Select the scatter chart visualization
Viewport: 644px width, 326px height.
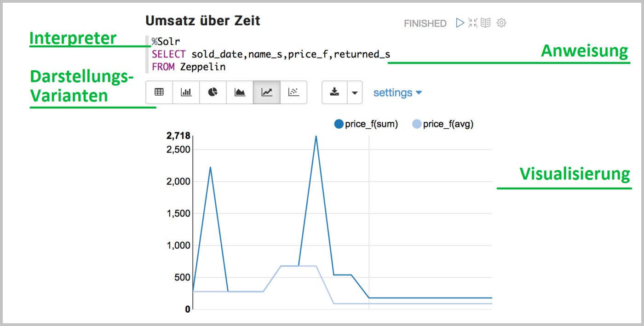(x=293, y=92)
